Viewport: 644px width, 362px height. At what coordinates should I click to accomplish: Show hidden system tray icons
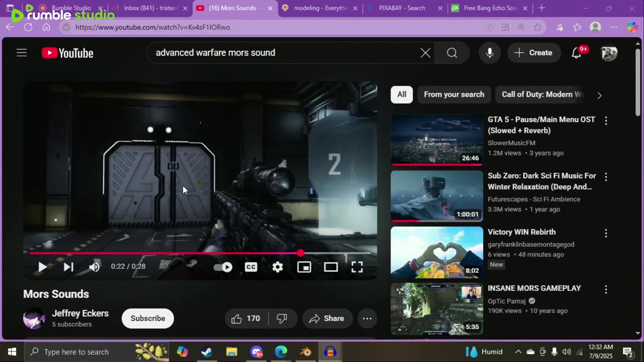pyautogui.click(x=518, y=352)
